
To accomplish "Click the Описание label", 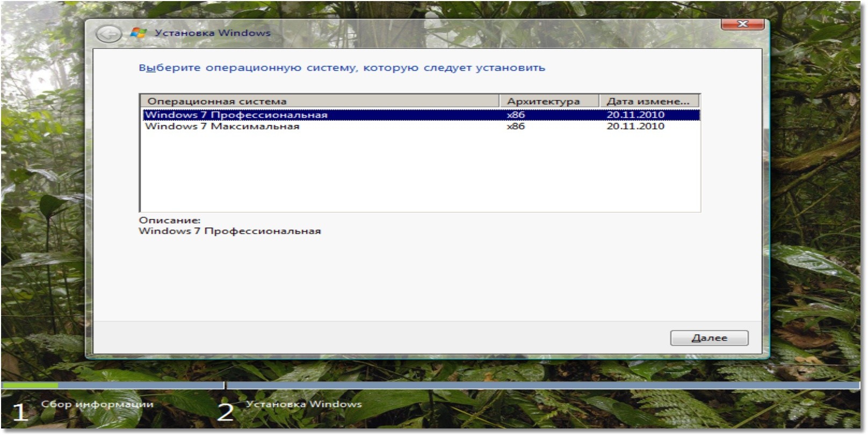I will [169, 220].
